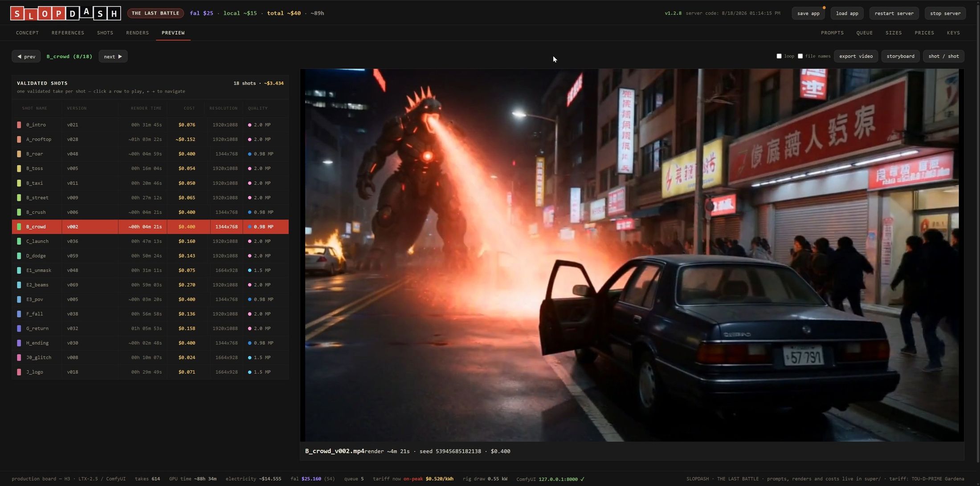Go to the SHOTS tab
The width and height of the screenshot is (980, 486).
coord(105,33)
